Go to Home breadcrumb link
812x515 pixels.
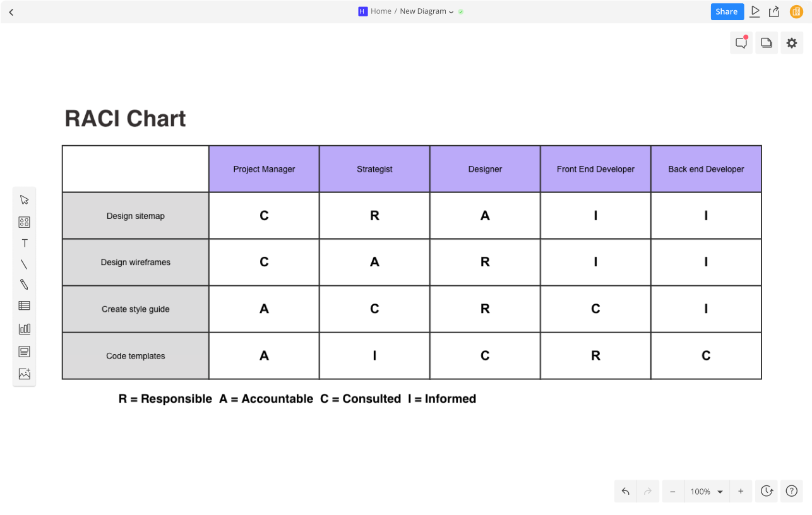click(x=381, y=11)
